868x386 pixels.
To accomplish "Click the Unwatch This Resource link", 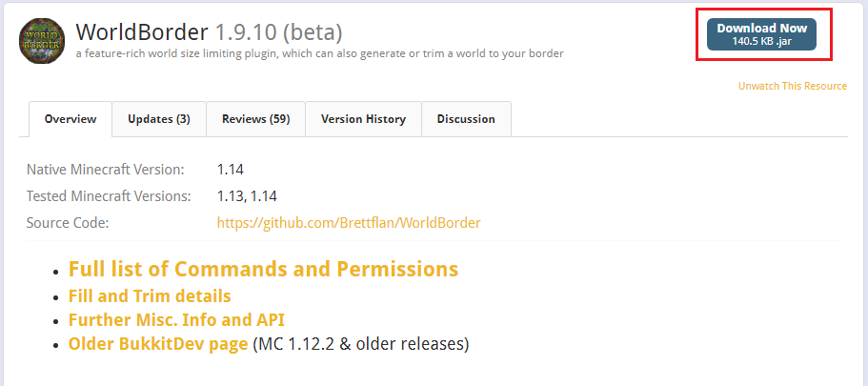I will 792,86.
